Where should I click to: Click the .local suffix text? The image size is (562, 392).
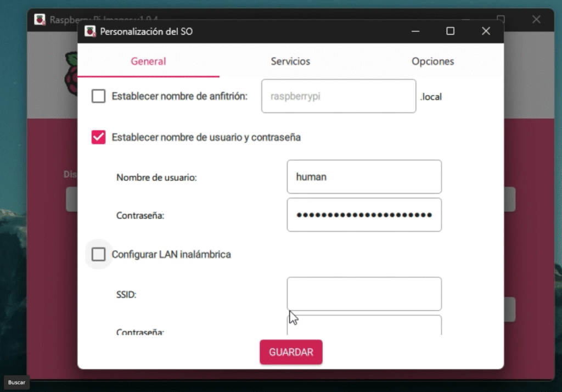coord(431,97)
